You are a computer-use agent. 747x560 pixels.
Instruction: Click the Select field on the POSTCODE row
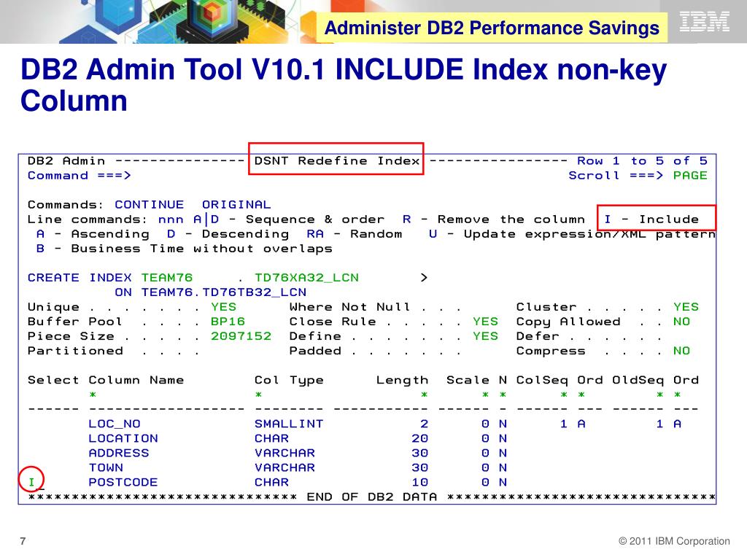point(31,482)
